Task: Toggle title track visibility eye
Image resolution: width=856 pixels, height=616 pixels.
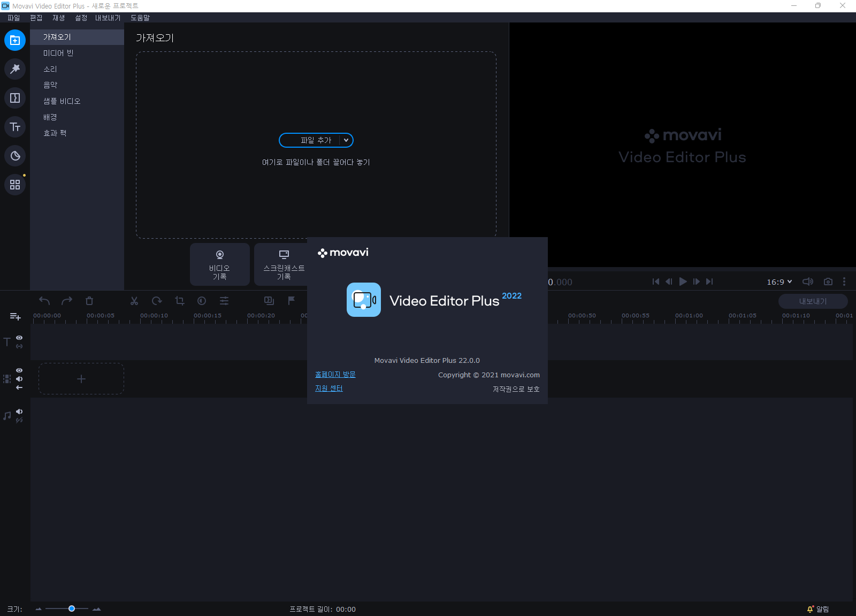Action: (19, 338)
